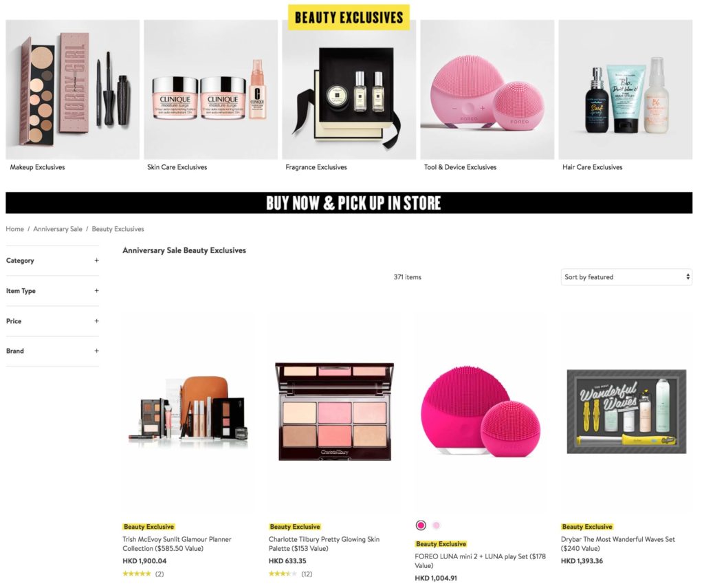Screen dimensions: 704x588
Task: Expand the Price filter plus icon
Action: coord(96,320)
